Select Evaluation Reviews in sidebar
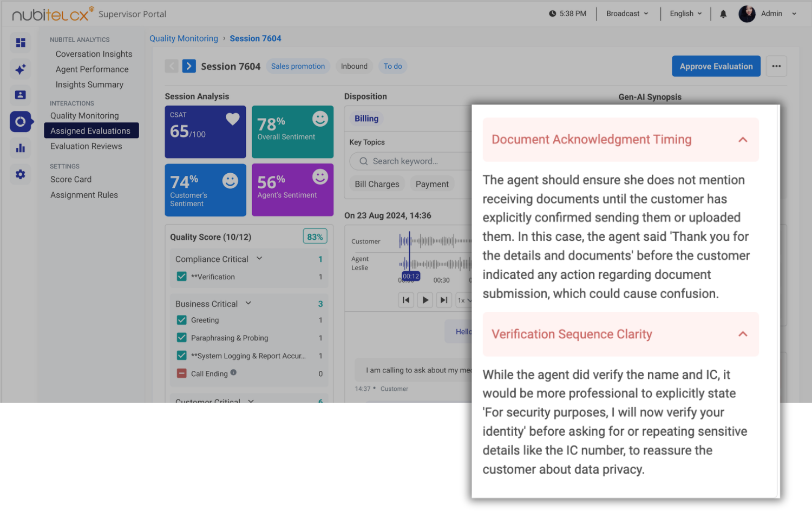Image resolution: width=812 pixels, height=518 pixels. 86,146
